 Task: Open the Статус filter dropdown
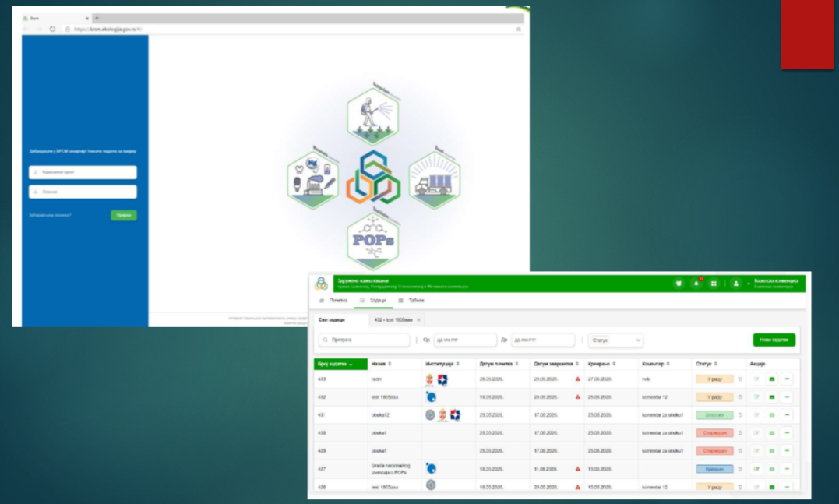[x=616, y=340]
